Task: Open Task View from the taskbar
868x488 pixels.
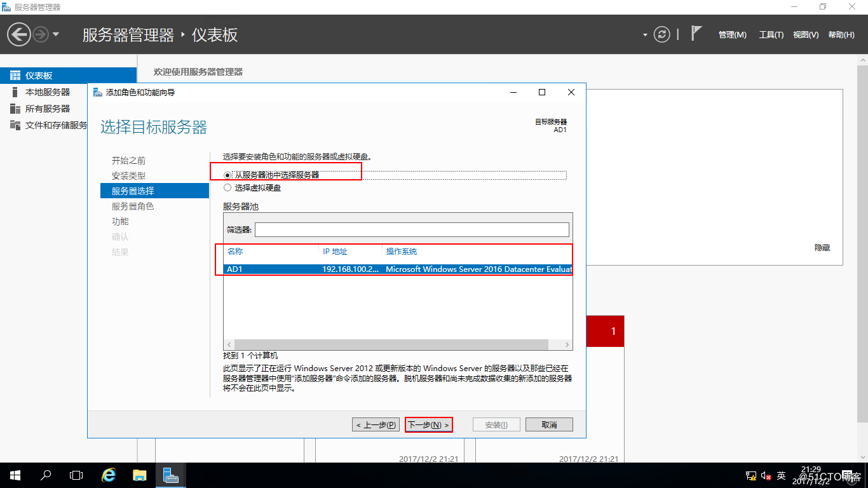Action: pos(76,475)
